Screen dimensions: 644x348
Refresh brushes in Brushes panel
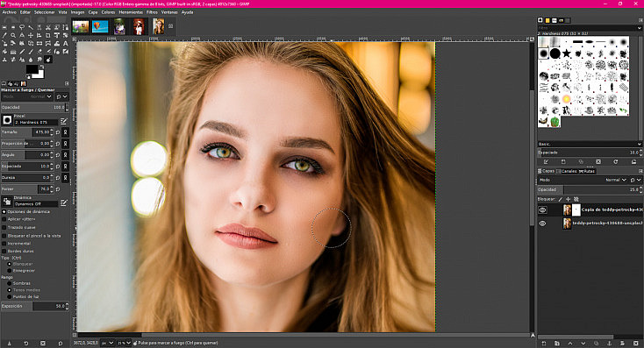click(x=615, y=161)
